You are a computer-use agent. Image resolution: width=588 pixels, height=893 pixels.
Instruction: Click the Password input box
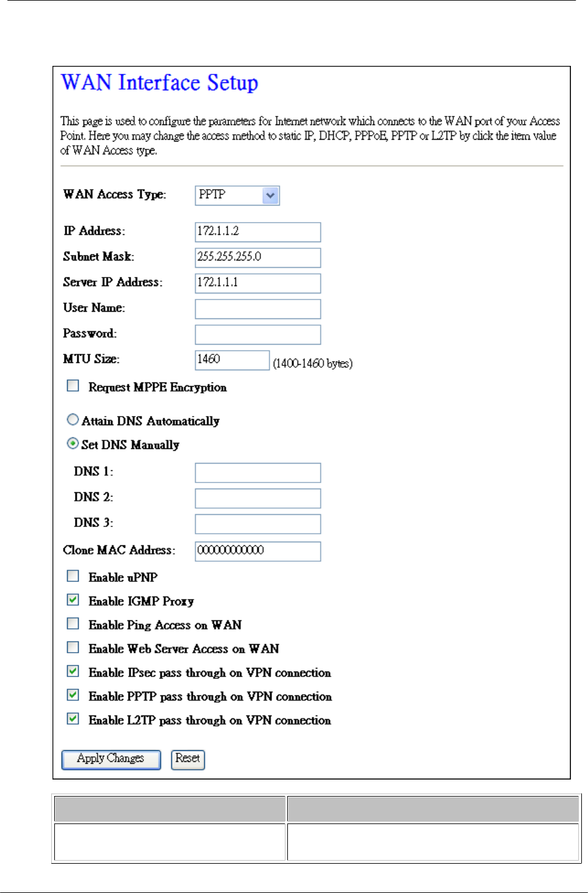tap(258, 334)
